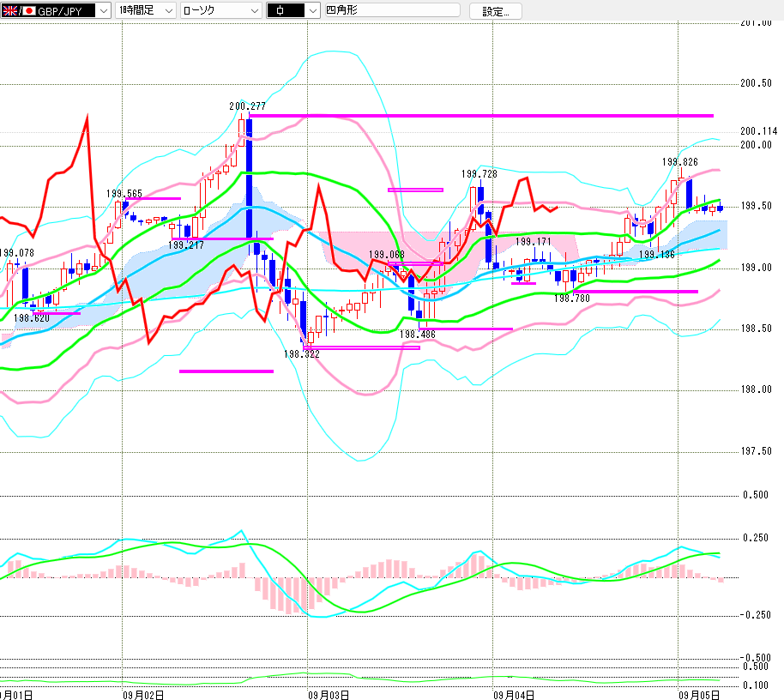Image resolution: width=784 pixels, height=700 pixels.
Task: Click the 199.00 price axis label
Action: point(757,268)
